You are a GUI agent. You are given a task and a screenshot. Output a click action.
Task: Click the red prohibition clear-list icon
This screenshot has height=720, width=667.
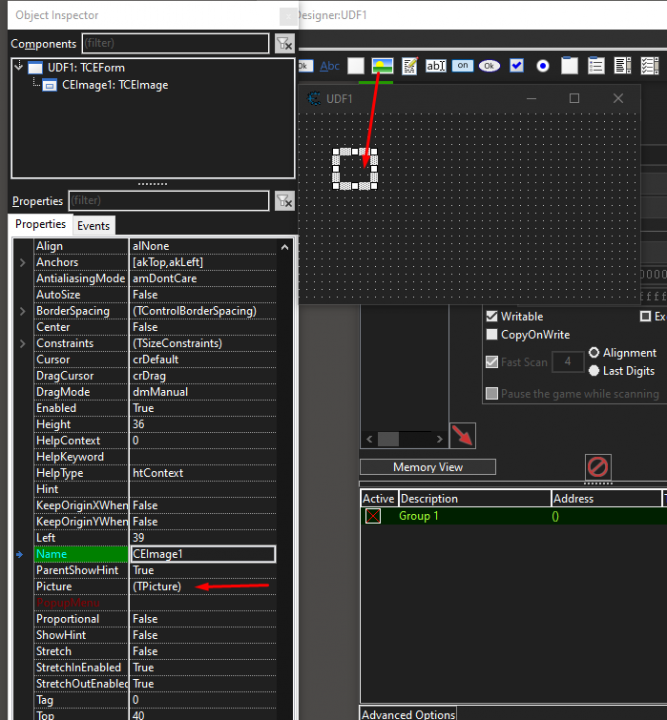pyautogui.click(x=598, y=466)
